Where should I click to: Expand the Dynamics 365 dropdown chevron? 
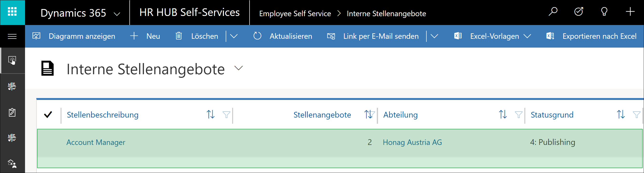tap(117, 14)
